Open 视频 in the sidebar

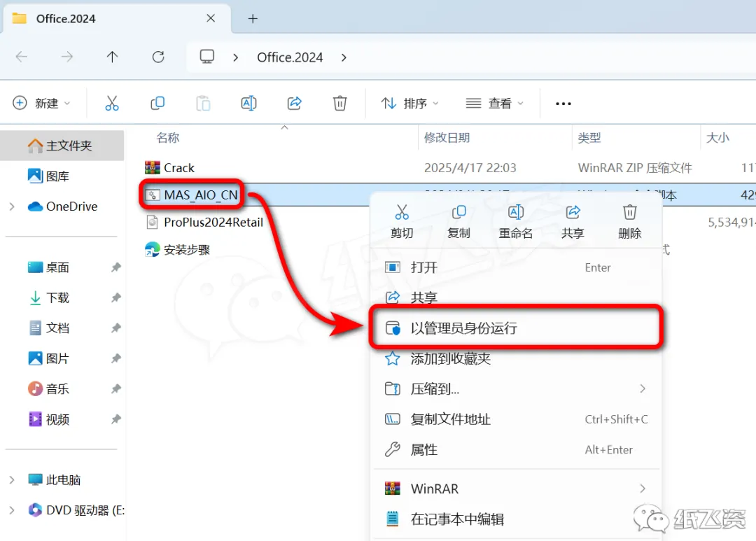click(x=49, y=419)
